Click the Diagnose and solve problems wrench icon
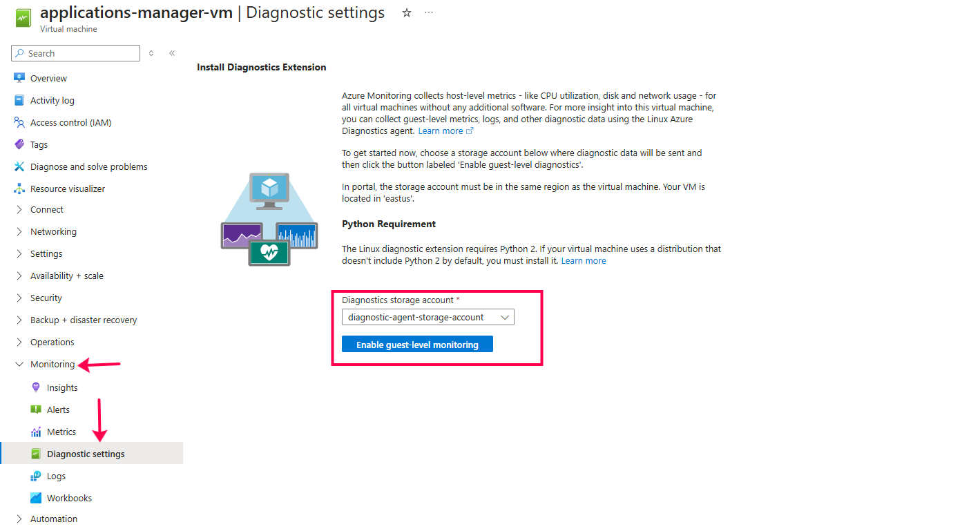980x531 pixels. [x=19, y=166]
